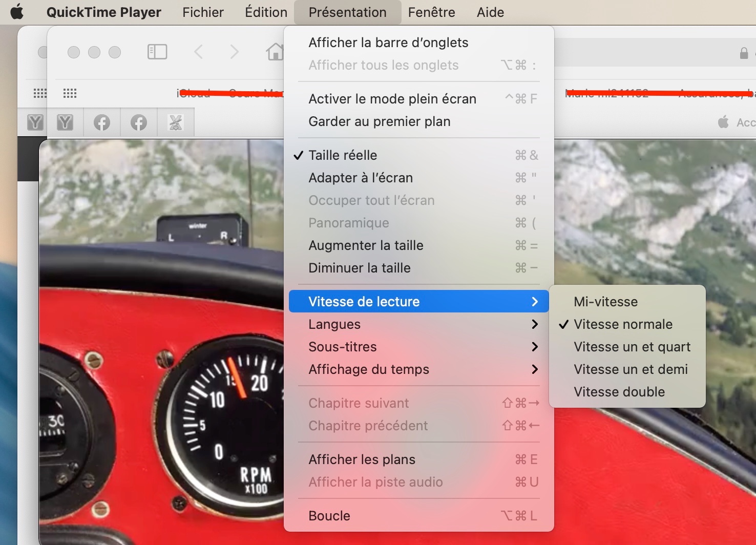Open the favorites grid in the front Safari window

[x=70, y=93]
